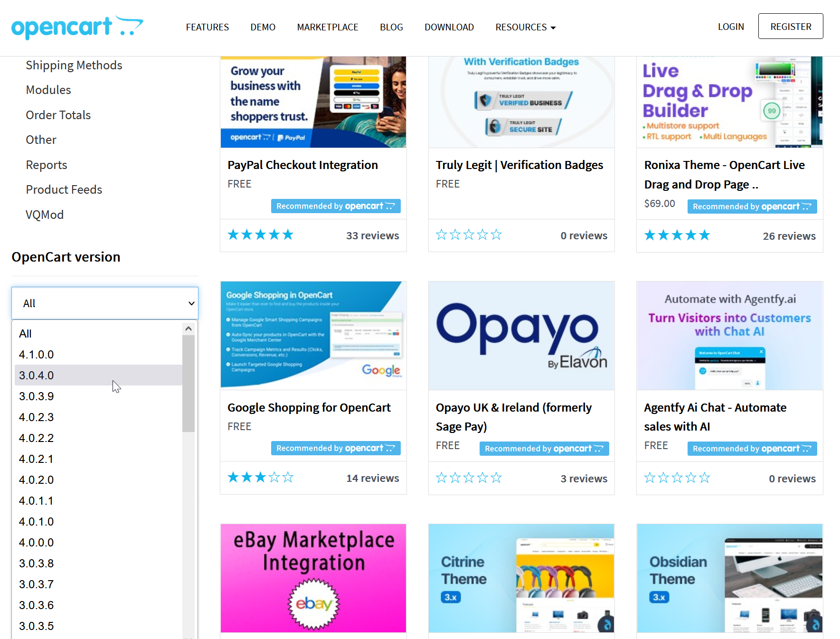This screenshot has width=840, height=639.
Task: Choose version 4.1.0.0 option
Action: [98, 355]
